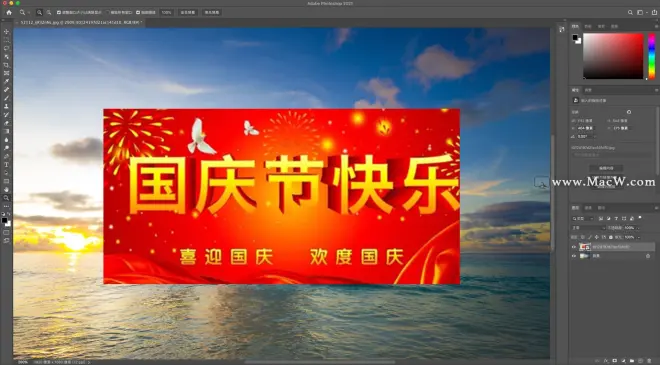Screen dimensions: 660x365
Task: Click the Share icon at top right
Action: pos(655,13)
